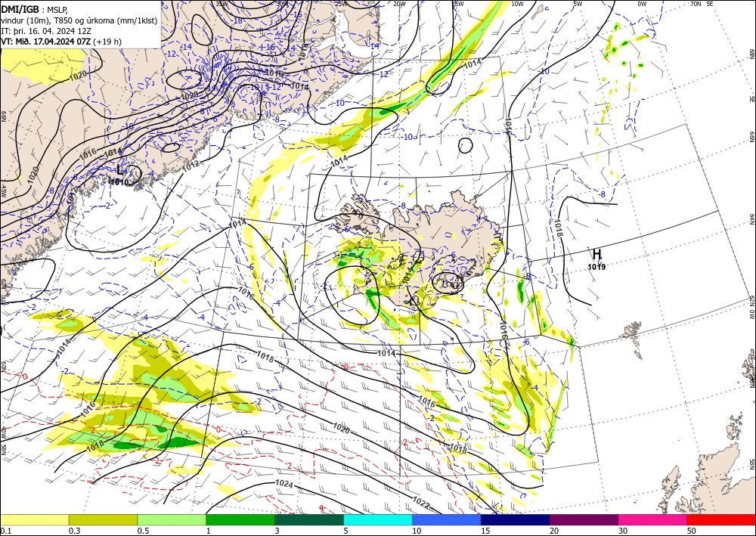This screenshot has width=756, height=536.
Task: Click the navy 15–20 legend swatch
Action: click(516, 520)
